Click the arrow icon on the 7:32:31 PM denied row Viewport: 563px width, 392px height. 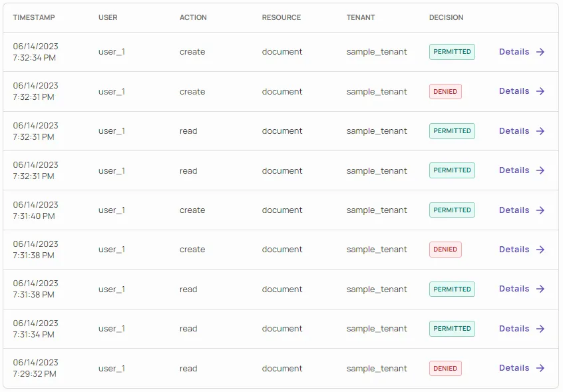pos(540,91)
